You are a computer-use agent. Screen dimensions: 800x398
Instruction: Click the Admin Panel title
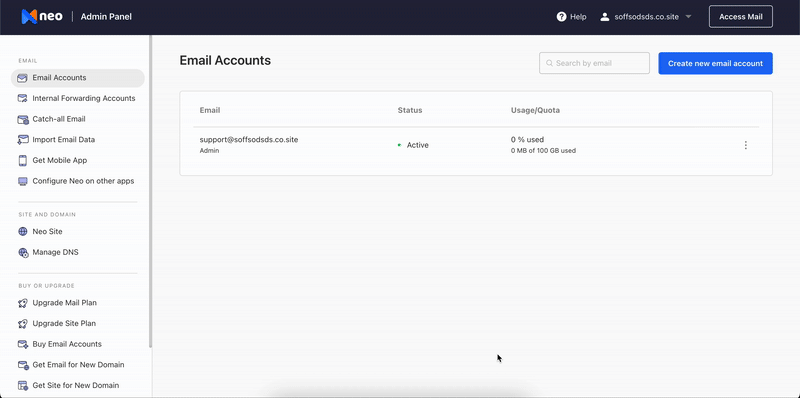tap(106, 17)
